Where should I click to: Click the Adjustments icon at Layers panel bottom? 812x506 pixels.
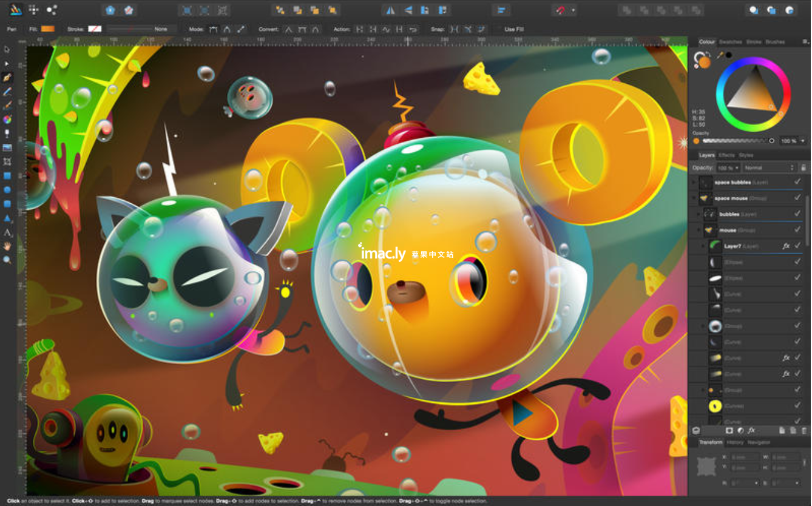pos(740,430)
